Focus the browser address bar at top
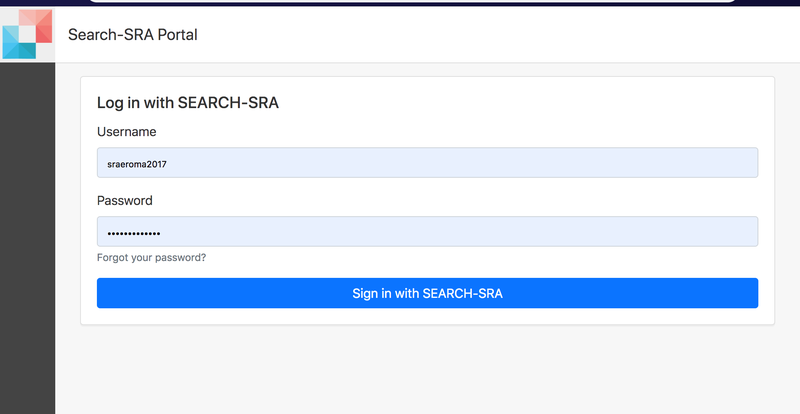 point(412,1)
